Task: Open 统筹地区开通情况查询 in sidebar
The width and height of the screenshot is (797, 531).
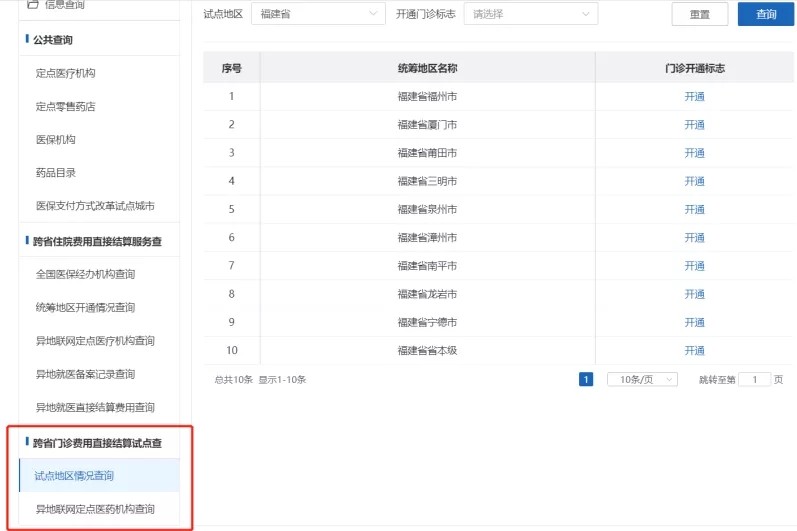Action: tap(85, 307)
